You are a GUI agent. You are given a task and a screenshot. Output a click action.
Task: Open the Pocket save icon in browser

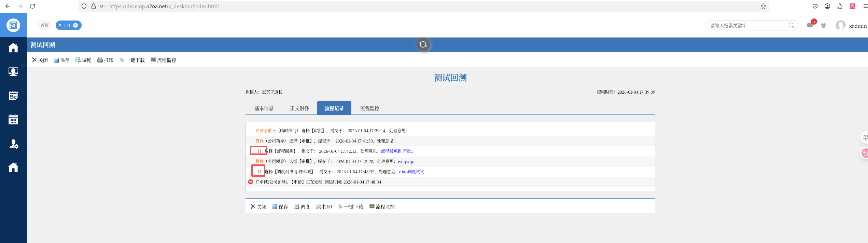coord(815,6)
